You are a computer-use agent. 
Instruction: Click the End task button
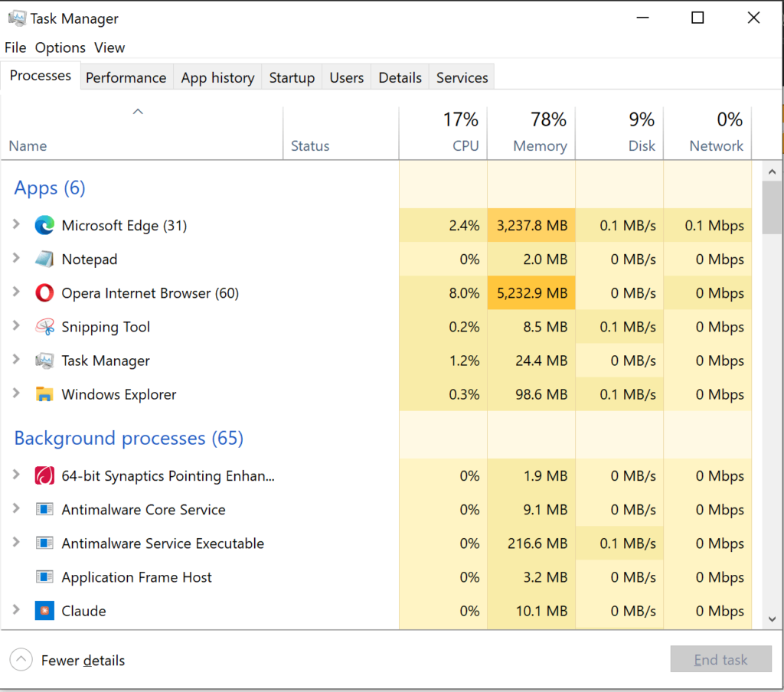(720, 660)
